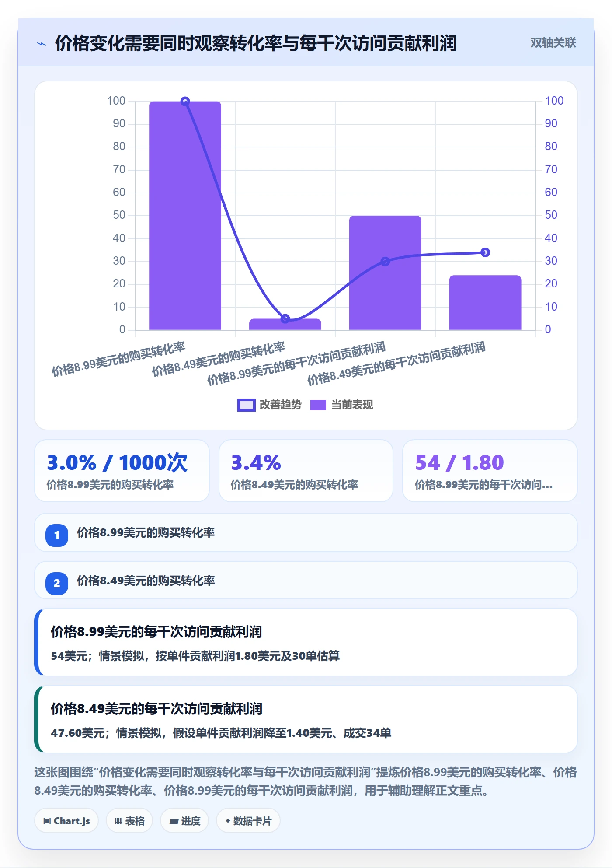Viewport: 612px width, 868px height.
Task: Click the 当前表现 purple legend swatch
Action: 318,405
